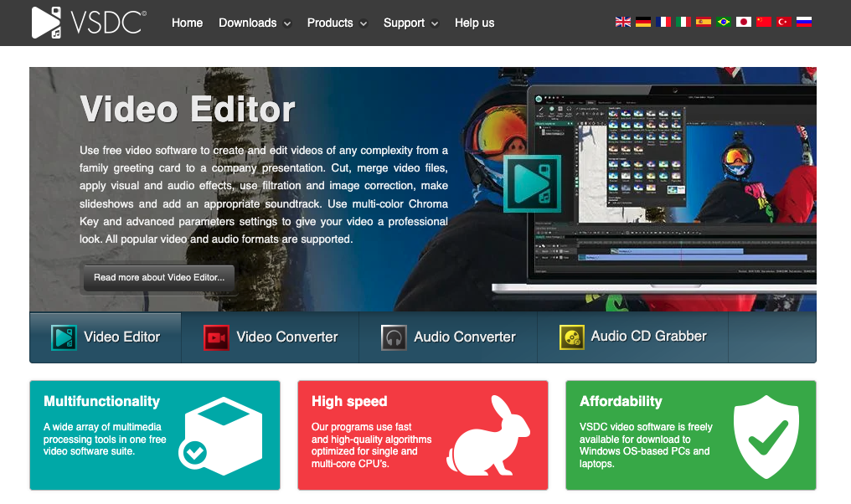The image size is (851, 504).
Task: Click the large teal play icon in banner
Action: (533, 183)
